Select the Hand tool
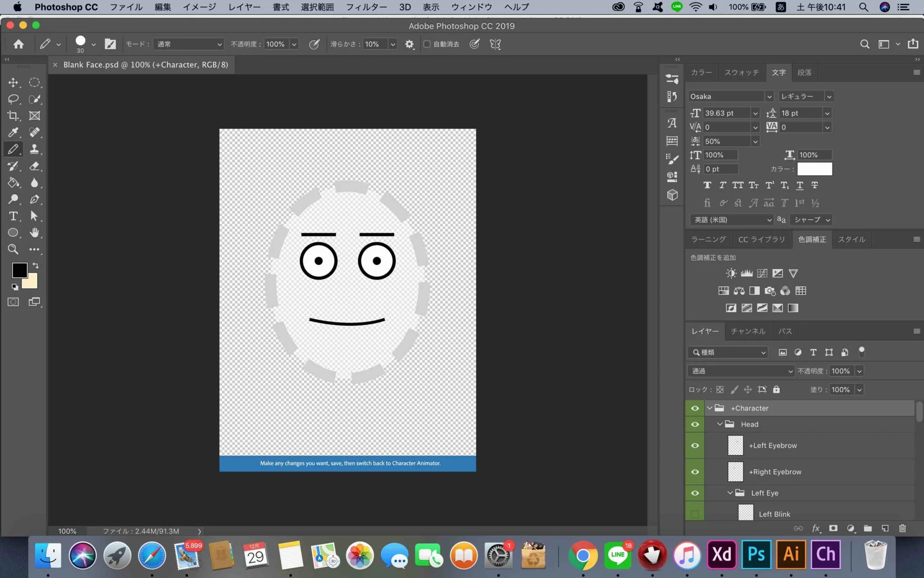The image size is (924, 578). click(x=34, y=233)
